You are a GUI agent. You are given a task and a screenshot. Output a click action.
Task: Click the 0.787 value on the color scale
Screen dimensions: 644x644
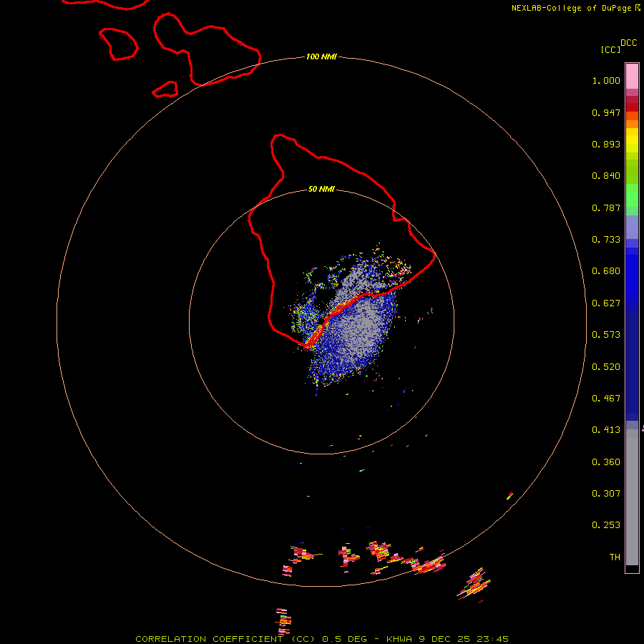pos(606,208)
